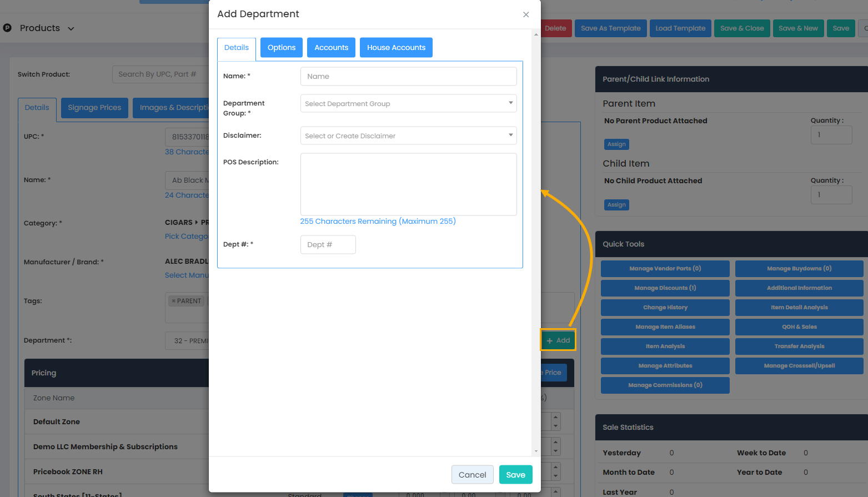This screenshot has width=868, height=497.
Task: Increase the Default Zone price stepper
Action: coord(555,417)
